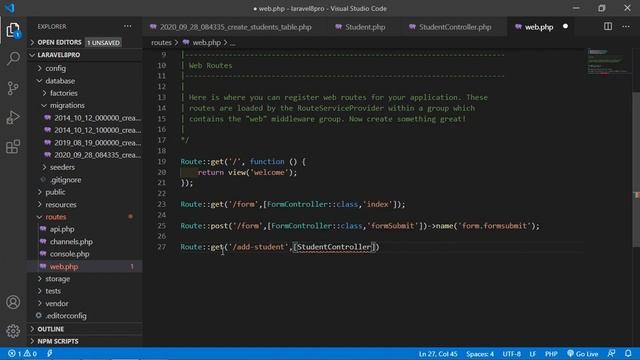This screenshot has height=360, width=640.
Task: Click the 1 UNSAVED badge
Action: (x=103, y=42)
